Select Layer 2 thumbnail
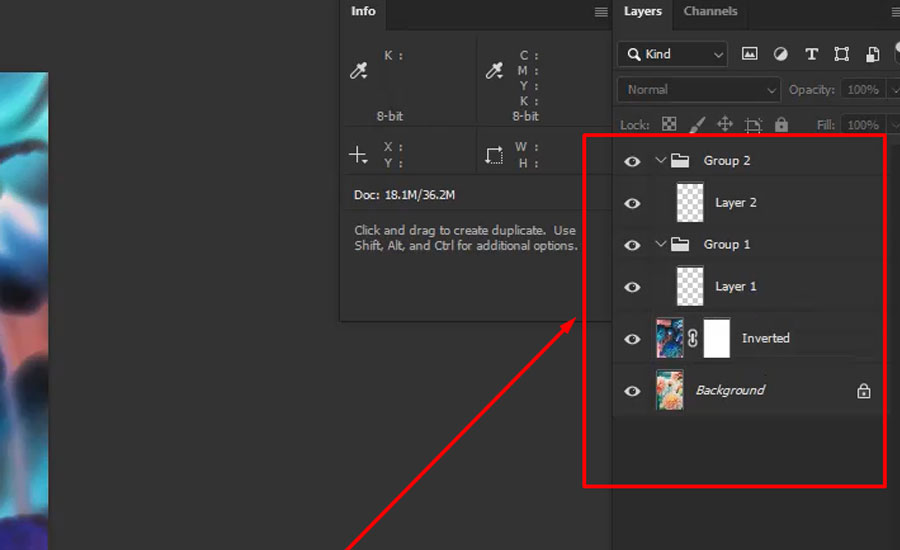This screenshot has height=550, width=900. click(x=690, y=203)
